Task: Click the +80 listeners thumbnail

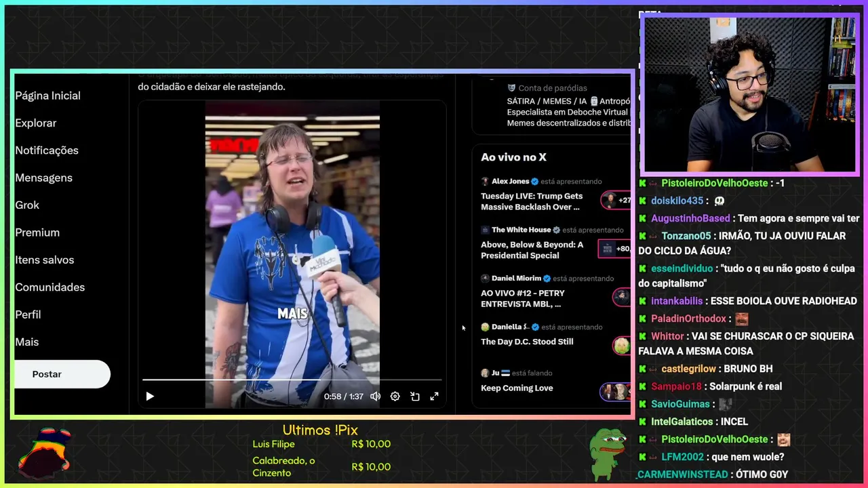Action: pos(614,249)
